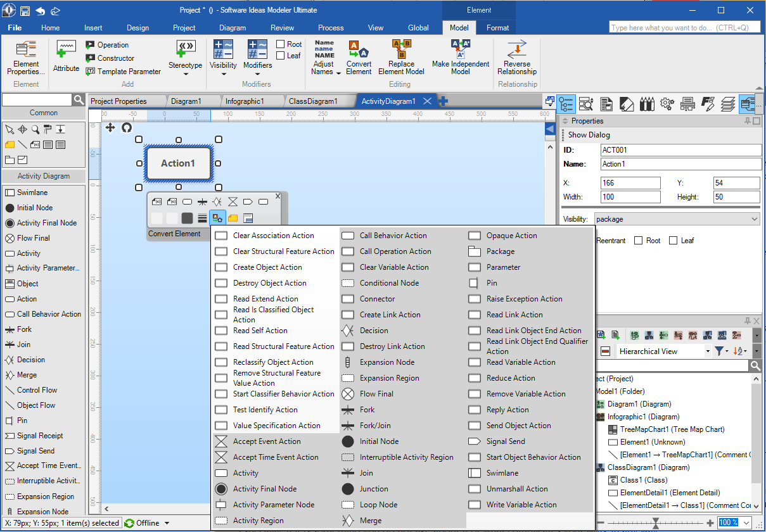Viewport: 766px width, 532px height.
Task: Click the project tree hierarchy sidebar icon
Action: 566,104
